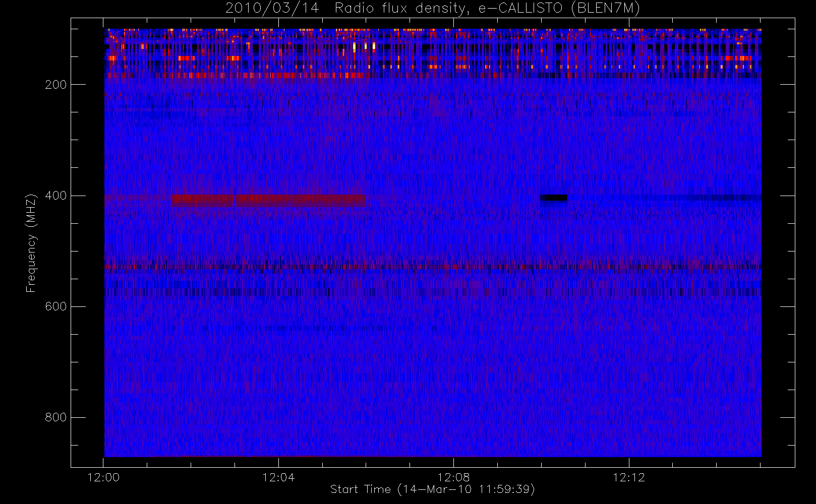Click the 'Frequency (MHZ)' axis label
Screen dimensions: 816x504
tap(31, 243)
